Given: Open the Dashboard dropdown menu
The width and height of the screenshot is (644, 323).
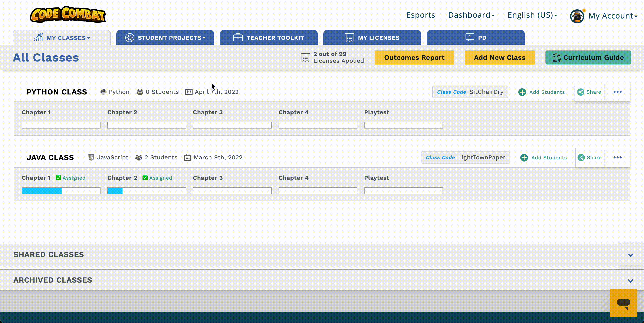Looking at the screenshot, I should coord(471,15).
